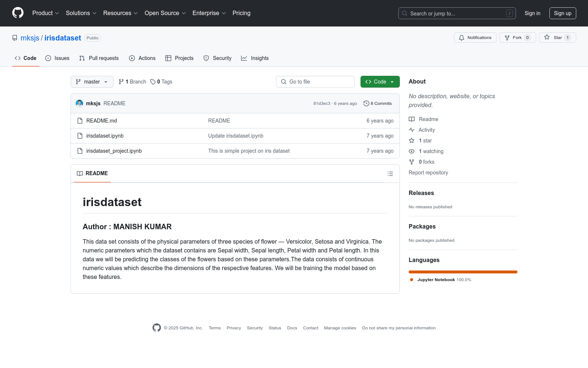Focus the Search or jump to field

[x=457, y=13]
